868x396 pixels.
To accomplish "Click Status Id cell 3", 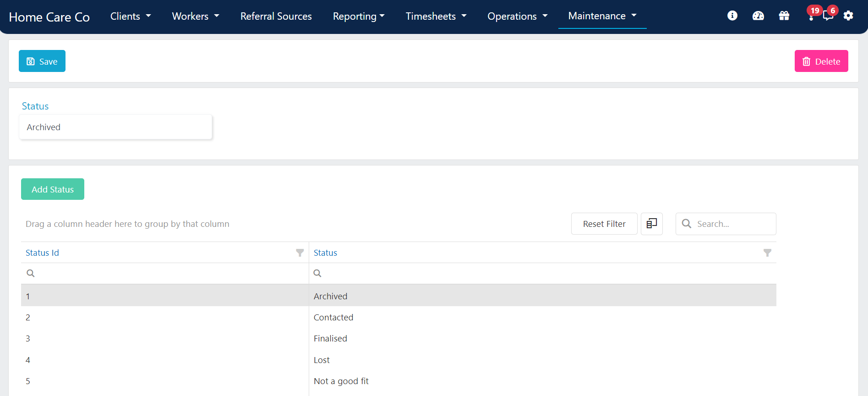I will coord(165,338).
